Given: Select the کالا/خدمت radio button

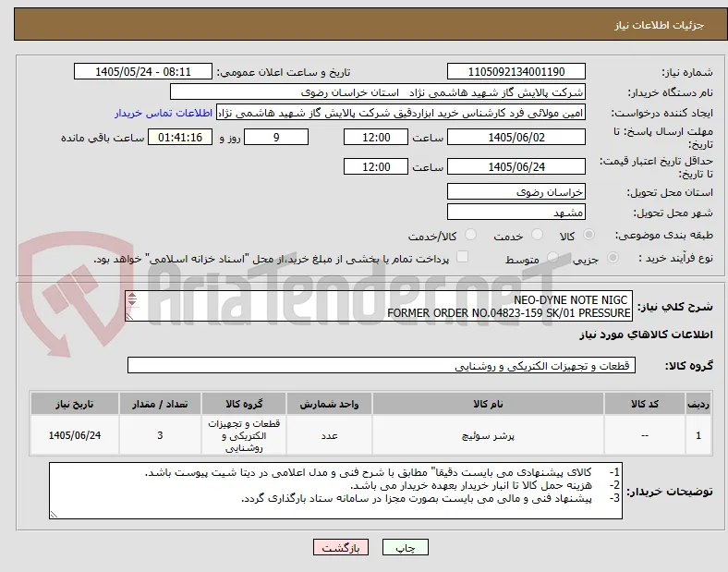Looking at the screenshot, I should tap(471, 235).
